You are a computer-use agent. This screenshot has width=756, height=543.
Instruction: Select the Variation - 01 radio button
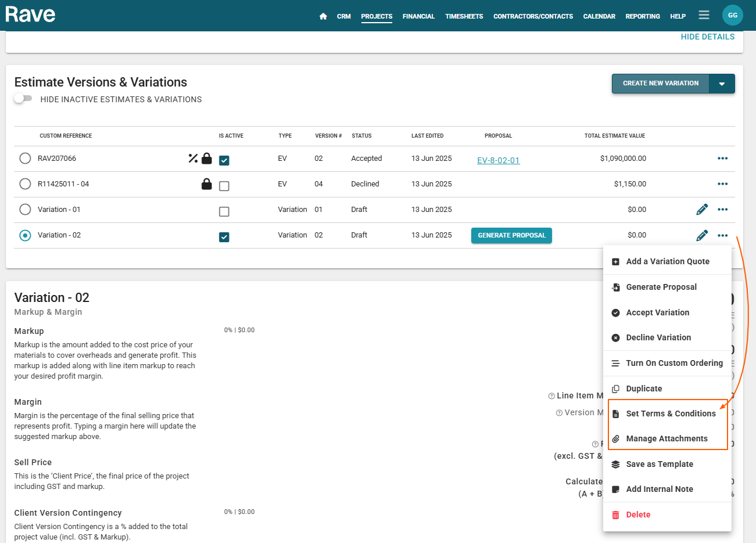point(25,210)
